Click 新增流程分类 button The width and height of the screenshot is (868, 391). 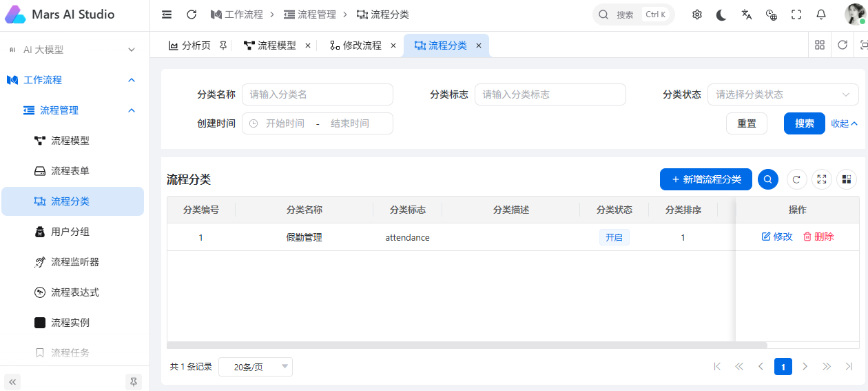706,179
